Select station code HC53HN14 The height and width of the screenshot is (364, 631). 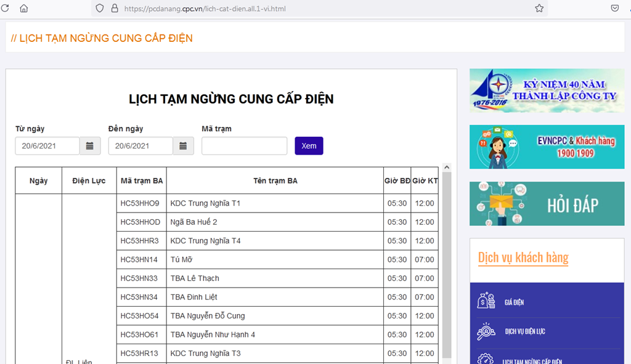139,259
